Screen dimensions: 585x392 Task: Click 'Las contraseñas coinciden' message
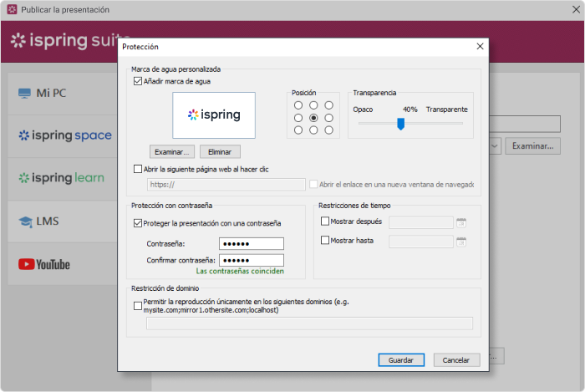[x=240, y=271]
